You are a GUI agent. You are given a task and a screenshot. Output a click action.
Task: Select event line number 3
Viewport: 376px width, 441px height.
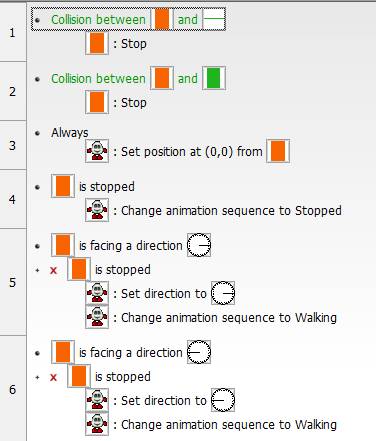point(13,145)
